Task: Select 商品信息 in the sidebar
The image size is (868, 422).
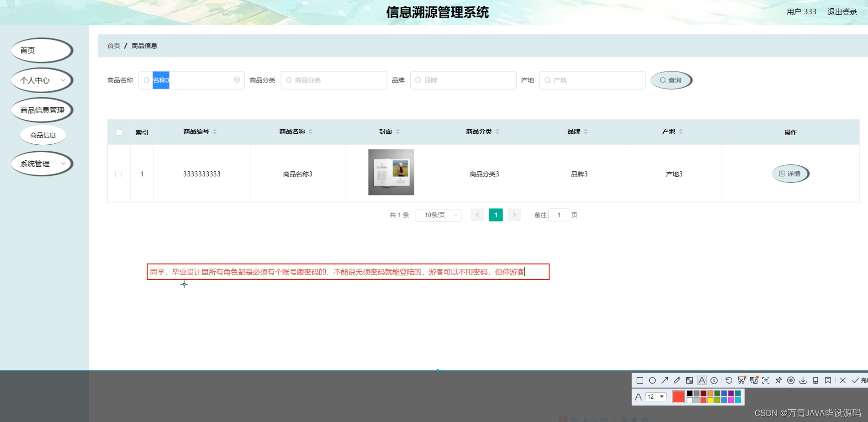Action: tap(43, 135)
